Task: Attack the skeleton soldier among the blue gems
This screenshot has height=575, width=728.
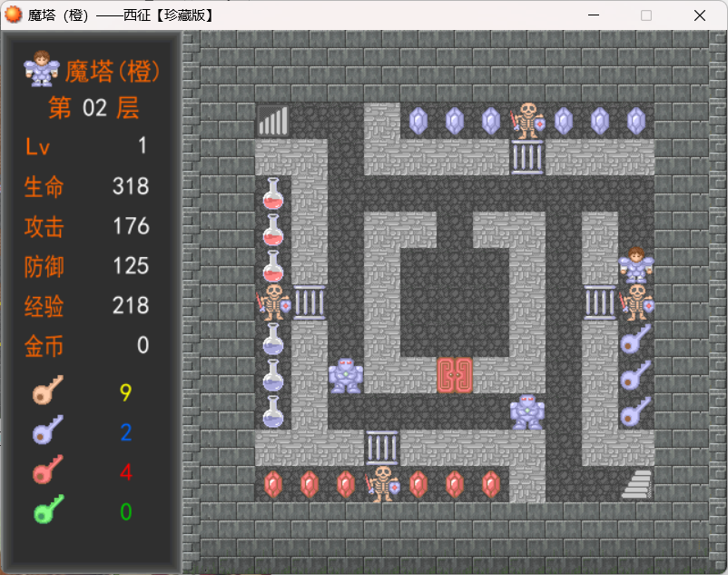Action: click(527, 121)
